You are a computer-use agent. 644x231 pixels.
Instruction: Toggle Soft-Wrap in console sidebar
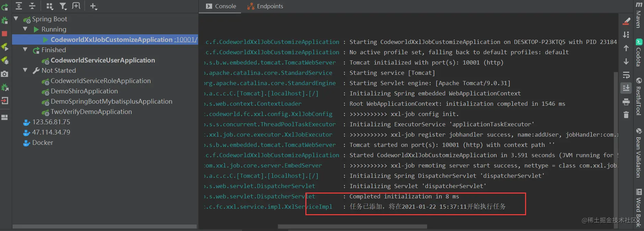[626, 75]
